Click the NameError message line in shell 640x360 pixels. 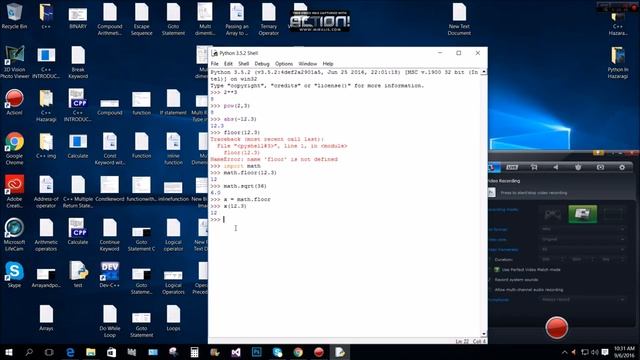[x=274, y=159]
